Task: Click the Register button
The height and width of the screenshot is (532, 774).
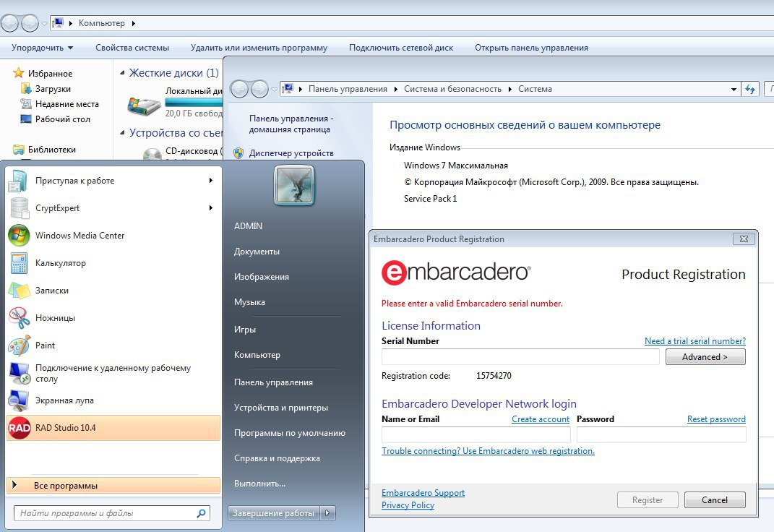Action: [648, 500]
